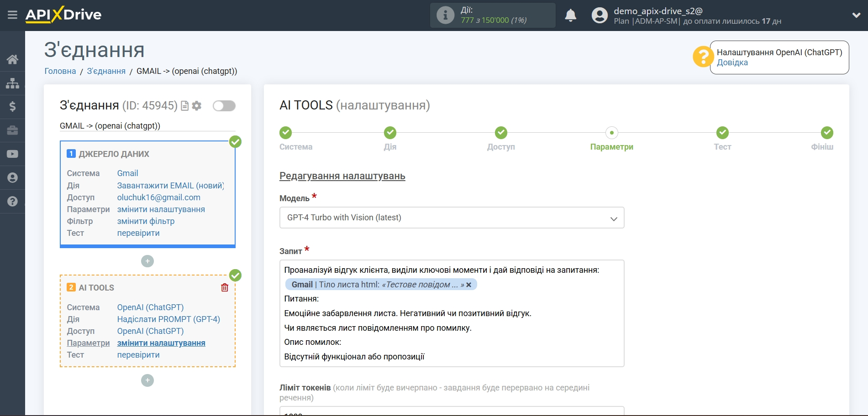868x416 pixels.
Task: Click the Ліміт токенів input field
Action: (452, 411)
